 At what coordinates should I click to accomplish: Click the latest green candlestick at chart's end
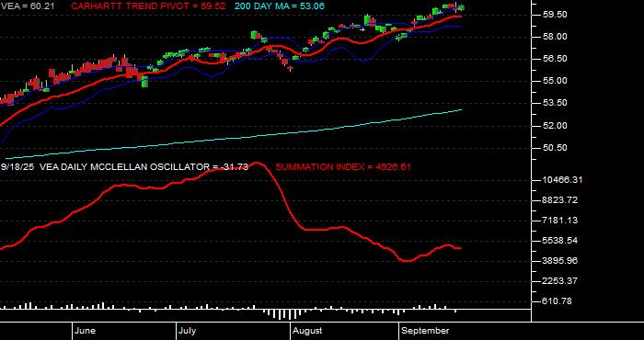pyautogui.click(x=461, y=7)
